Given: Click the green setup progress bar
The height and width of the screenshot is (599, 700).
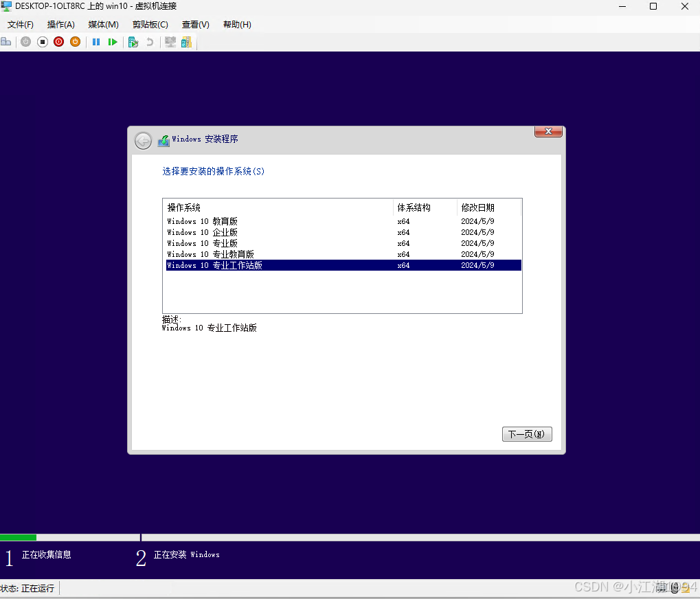Looking at the screenshot, I should point(19,537).
